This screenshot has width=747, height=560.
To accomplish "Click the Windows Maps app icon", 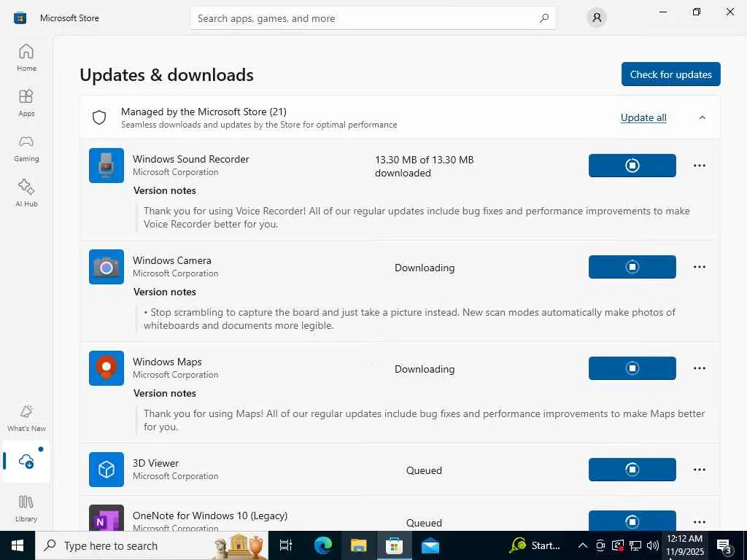I will point(107,368).
